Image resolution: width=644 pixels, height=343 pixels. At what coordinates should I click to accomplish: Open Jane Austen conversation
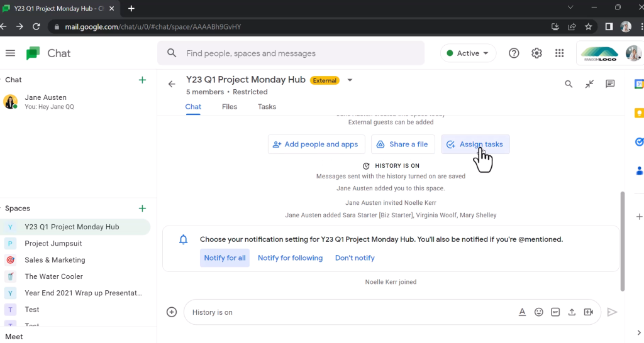pos(75,102)
